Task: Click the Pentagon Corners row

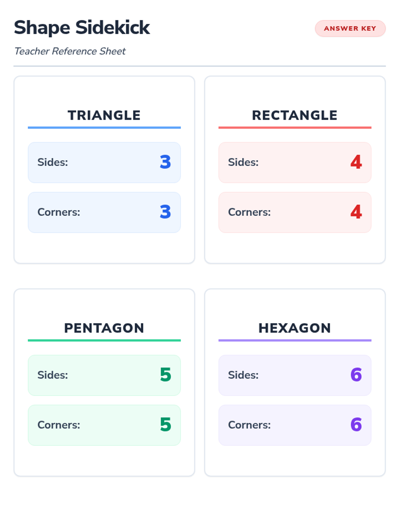Action: [104, 425]
